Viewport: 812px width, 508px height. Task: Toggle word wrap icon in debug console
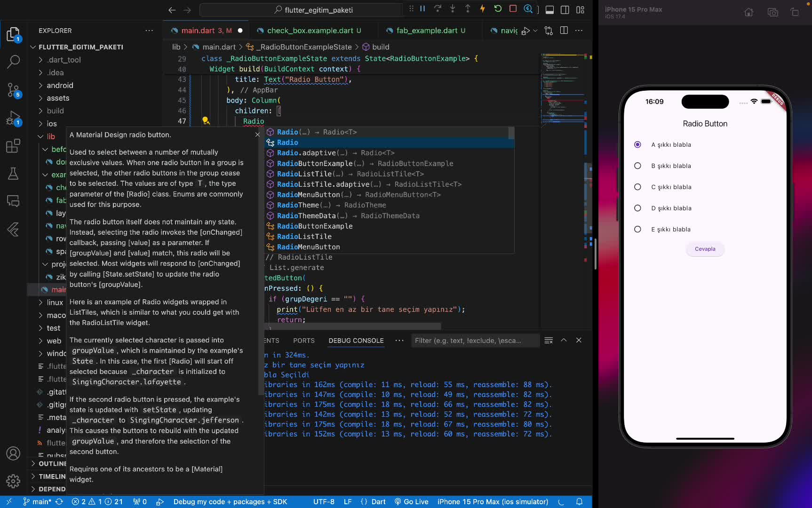pos(549,340)
